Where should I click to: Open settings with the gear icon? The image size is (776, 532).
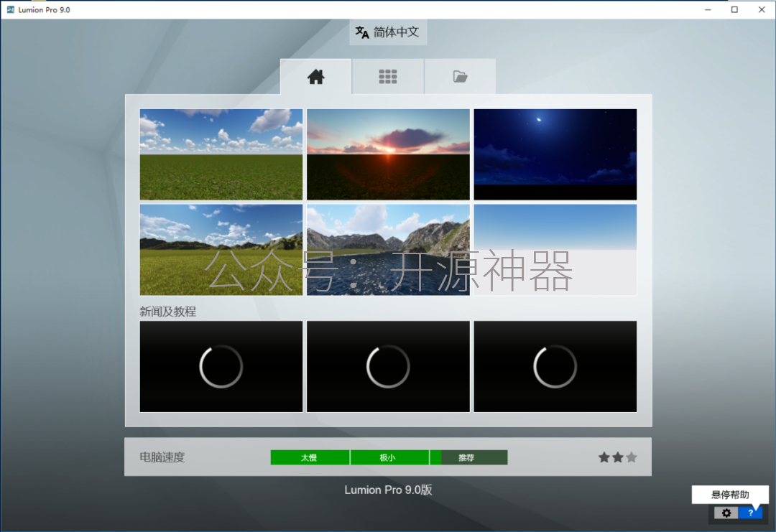coord(726,513)
